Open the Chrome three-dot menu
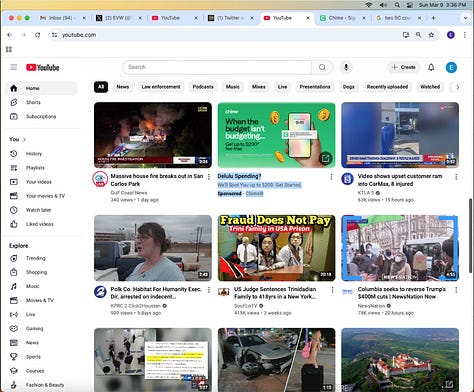This screenshot has height=392, width=474. coord(465,35)
